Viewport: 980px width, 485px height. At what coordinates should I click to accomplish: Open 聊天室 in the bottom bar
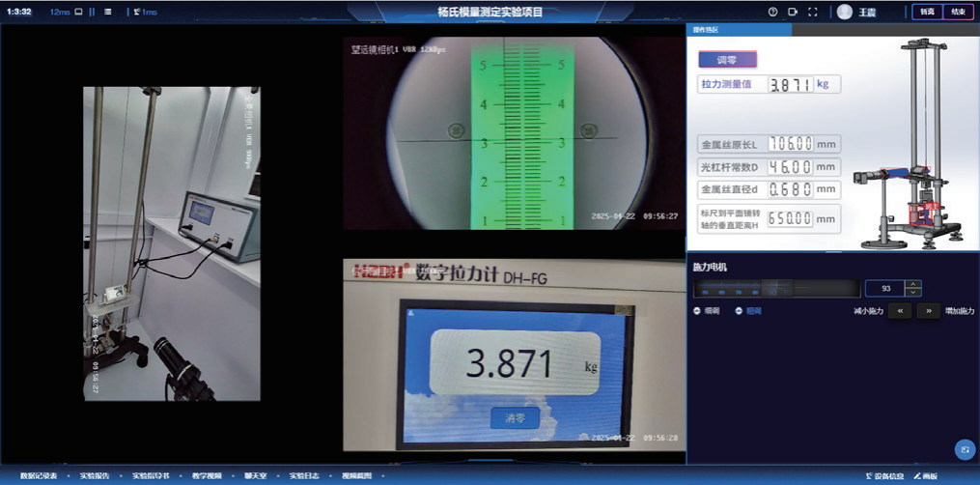tap(256, 475)
